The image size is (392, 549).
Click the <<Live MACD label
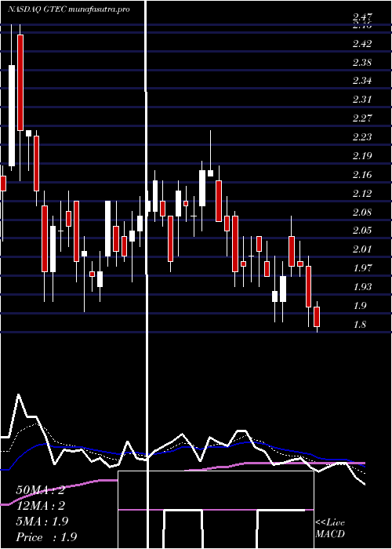click(x=330, y=529)
